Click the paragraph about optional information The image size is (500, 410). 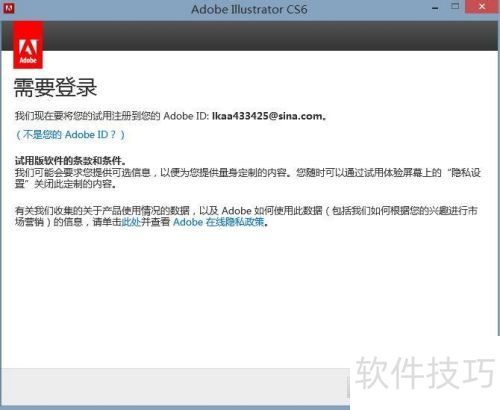[247, 178]
